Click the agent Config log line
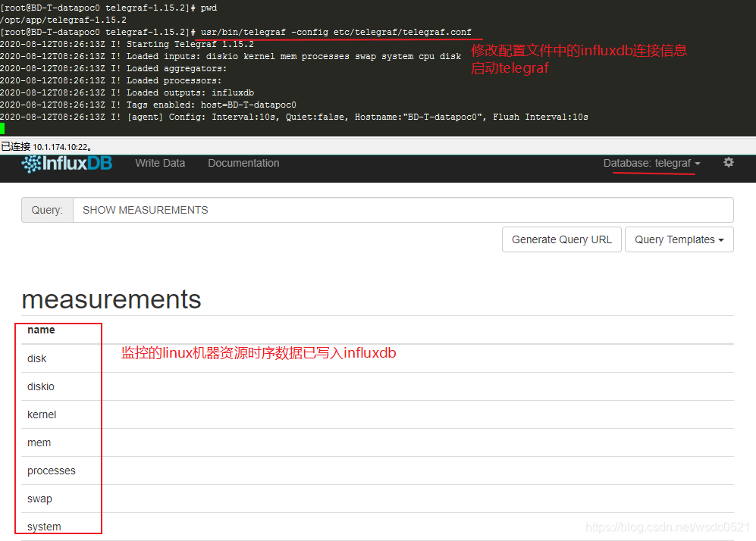The image size is (756, 541). click(294, 117)
